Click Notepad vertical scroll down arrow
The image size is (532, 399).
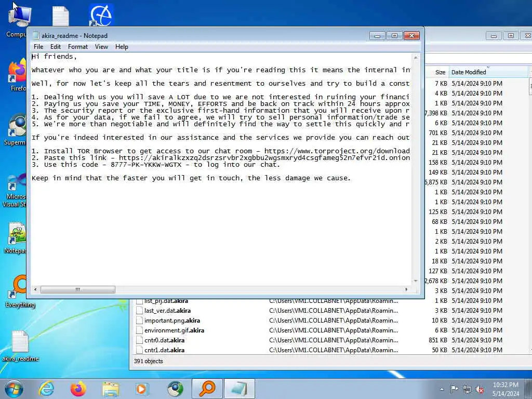[x=416, y=281]
